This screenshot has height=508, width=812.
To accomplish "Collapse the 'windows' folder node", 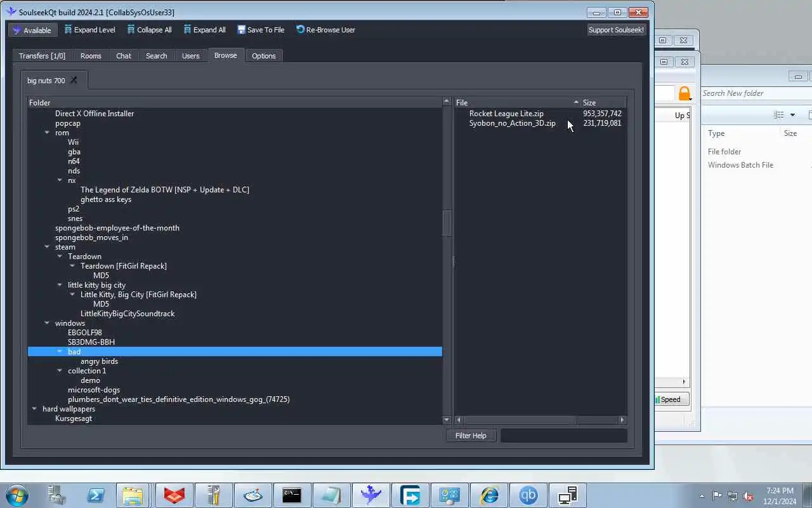I will [47, 323].
